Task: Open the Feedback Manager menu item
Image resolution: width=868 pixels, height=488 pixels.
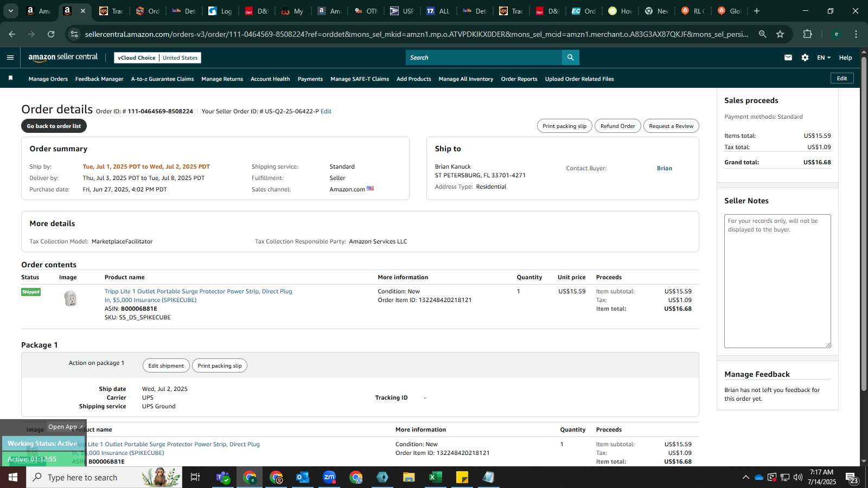Action: coord(99,79)
